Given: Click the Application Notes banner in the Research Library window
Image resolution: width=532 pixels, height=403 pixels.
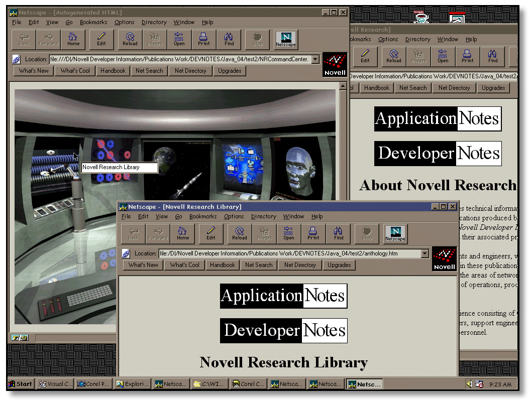Looking at the screenshot, I should tap(283, 296).
